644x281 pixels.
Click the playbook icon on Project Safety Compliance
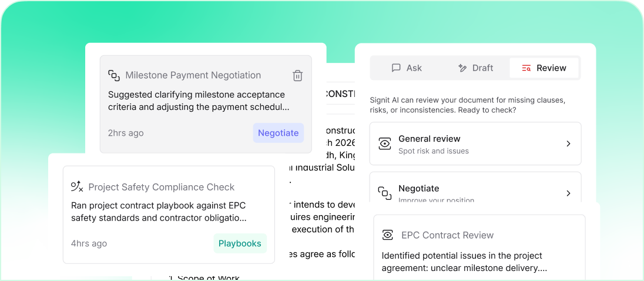pyautogui.click(x=77, y=187)
